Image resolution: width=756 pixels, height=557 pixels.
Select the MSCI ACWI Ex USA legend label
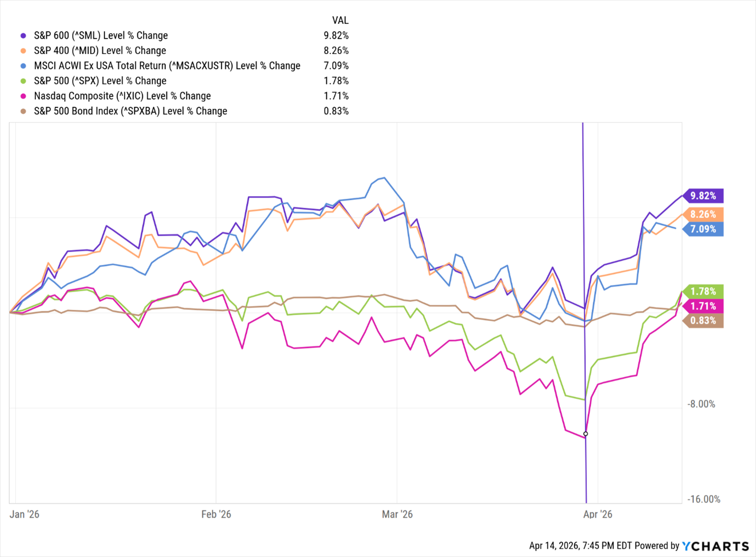167,66
